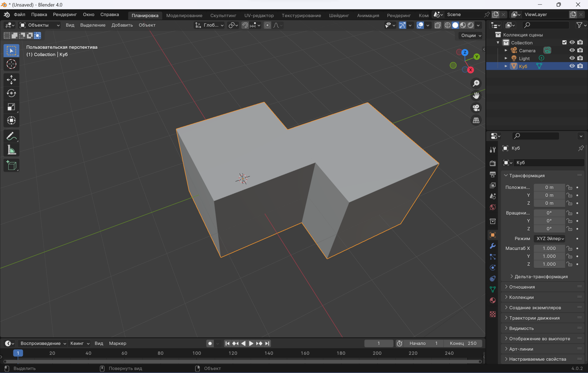
Task: Activate the 3D Cursor tool
Action: 11,64
